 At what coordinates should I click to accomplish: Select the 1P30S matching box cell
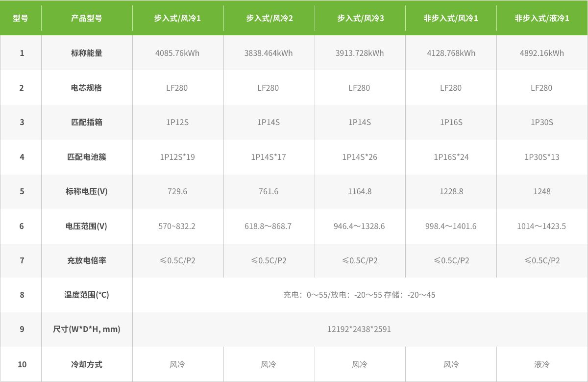click(541, 122)
